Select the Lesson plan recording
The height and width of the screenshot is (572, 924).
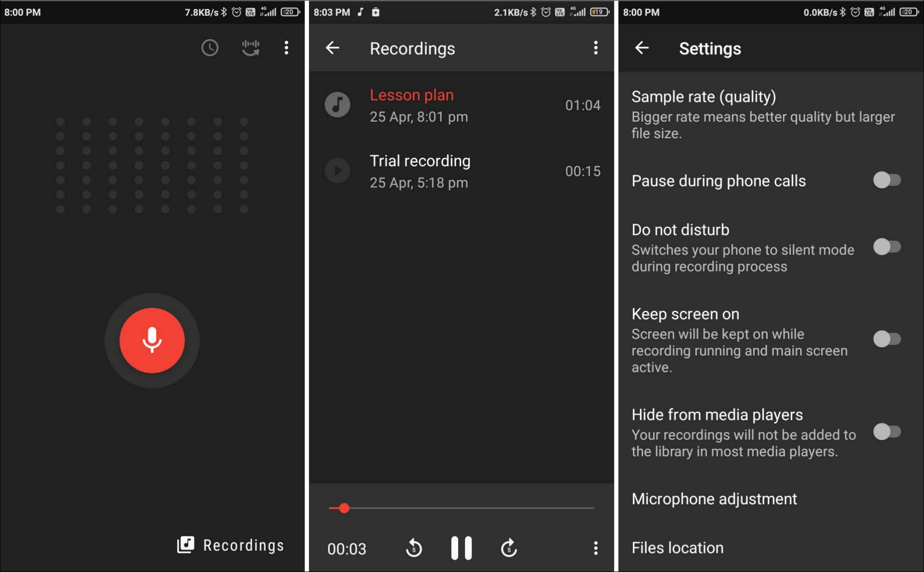pyautogui.click(x=460, y=104)
